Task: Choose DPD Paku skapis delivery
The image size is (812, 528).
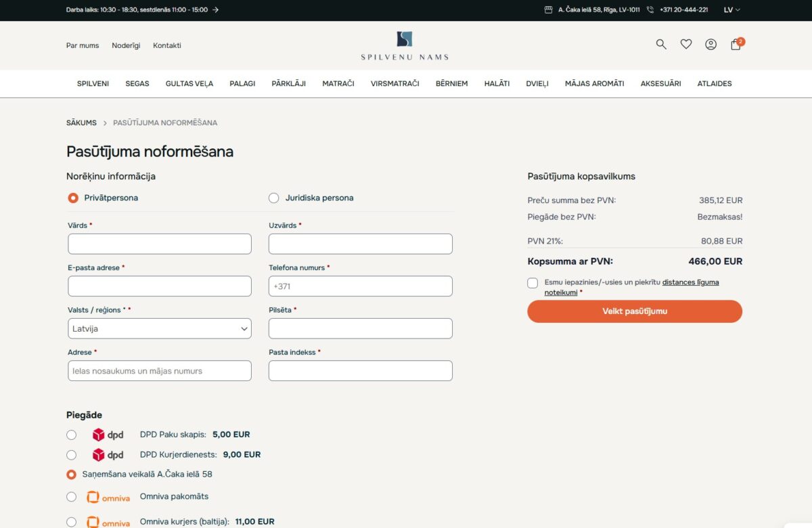Action: point(71,435)
